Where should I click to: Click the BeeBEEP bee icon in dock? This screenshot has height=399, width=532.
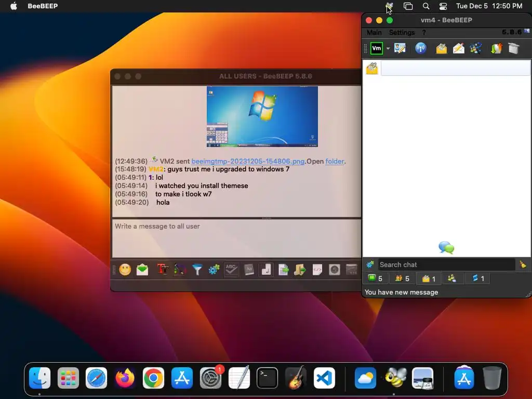coord(395,377)
